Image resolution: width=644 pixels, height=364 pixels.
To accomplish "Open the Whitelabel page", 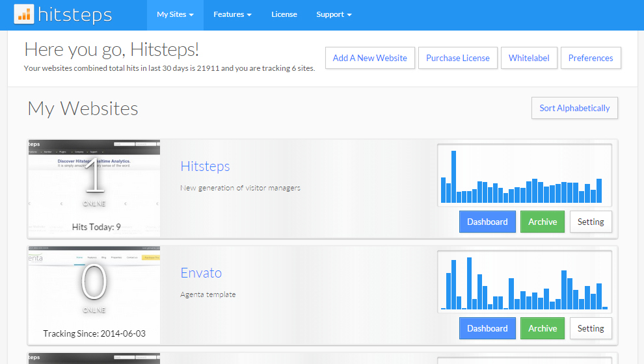I will (529, 58).
